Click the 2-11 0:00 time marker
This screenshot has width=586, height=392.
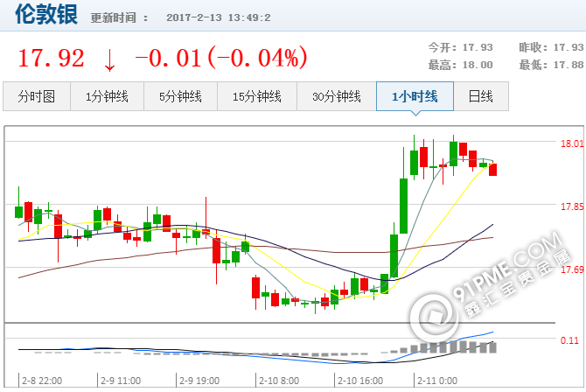click(437, 381)
